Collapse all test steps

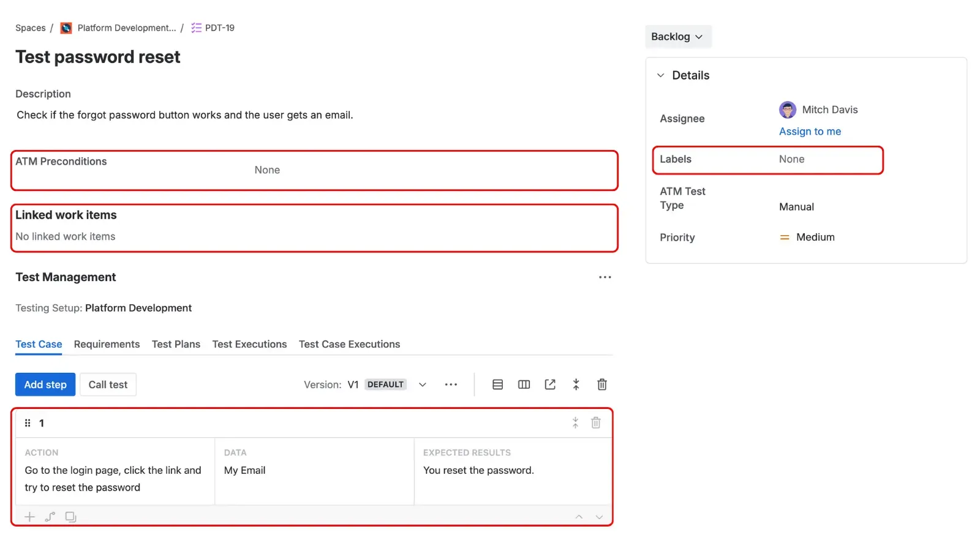point(576,384)
